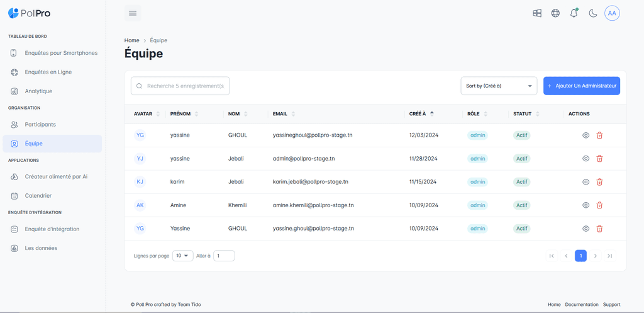Click the hamburger menu icon

(132, 13)
